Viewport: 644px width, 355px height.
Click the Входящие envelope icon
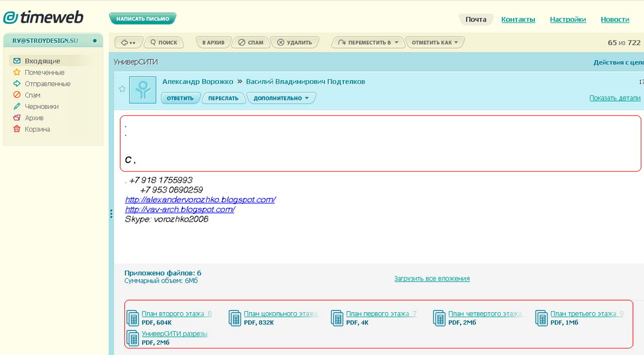[x=17, y=61]
